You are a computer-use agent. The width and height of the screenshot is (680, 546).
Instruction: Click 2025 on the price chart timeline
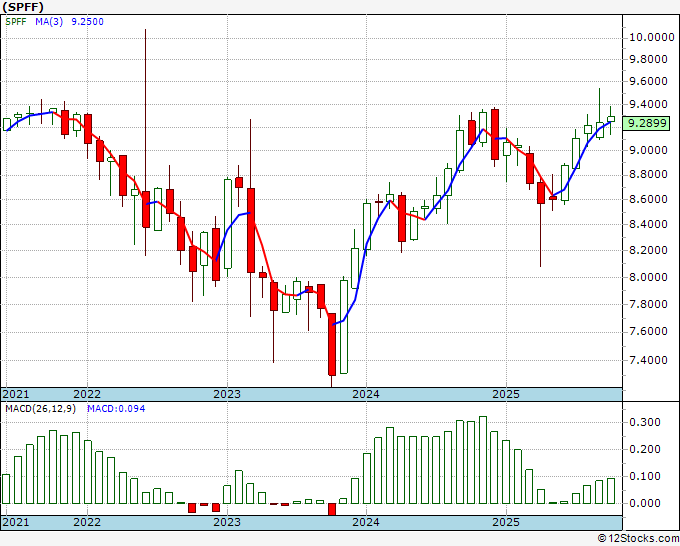pyautogui.click(x=506, y=394)
